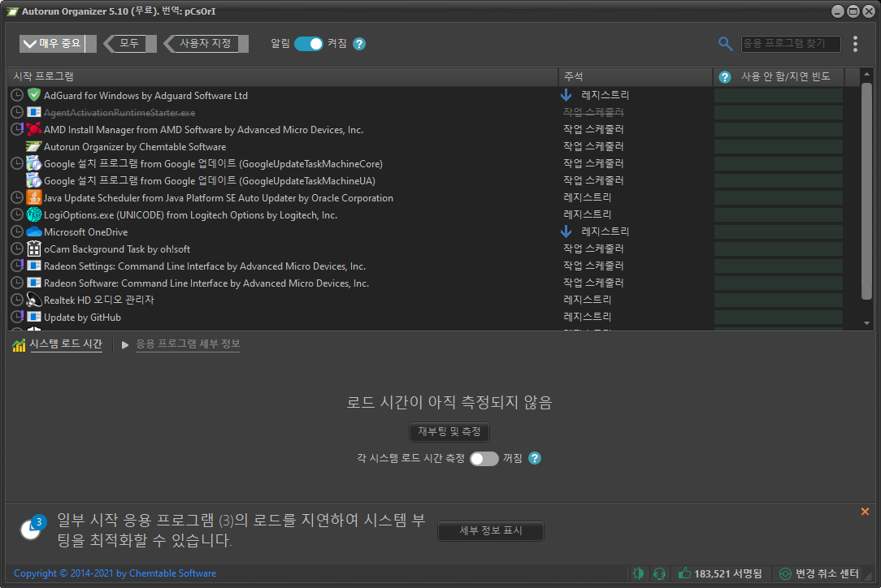
Task: Enable the 각 시스템 로드 시간 측정 switch
Action: [484, 459]
